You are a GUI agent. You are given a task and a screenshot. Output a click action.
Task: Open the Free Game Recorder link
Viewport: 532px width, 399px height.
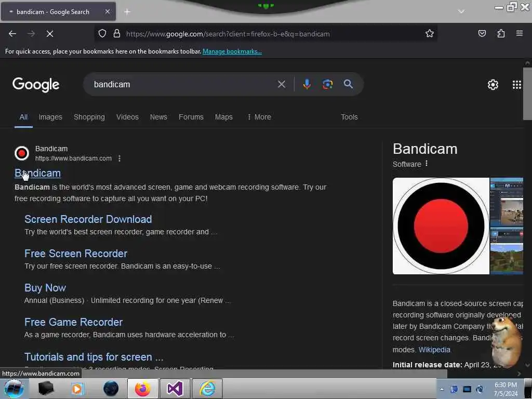tap(73, 322)
